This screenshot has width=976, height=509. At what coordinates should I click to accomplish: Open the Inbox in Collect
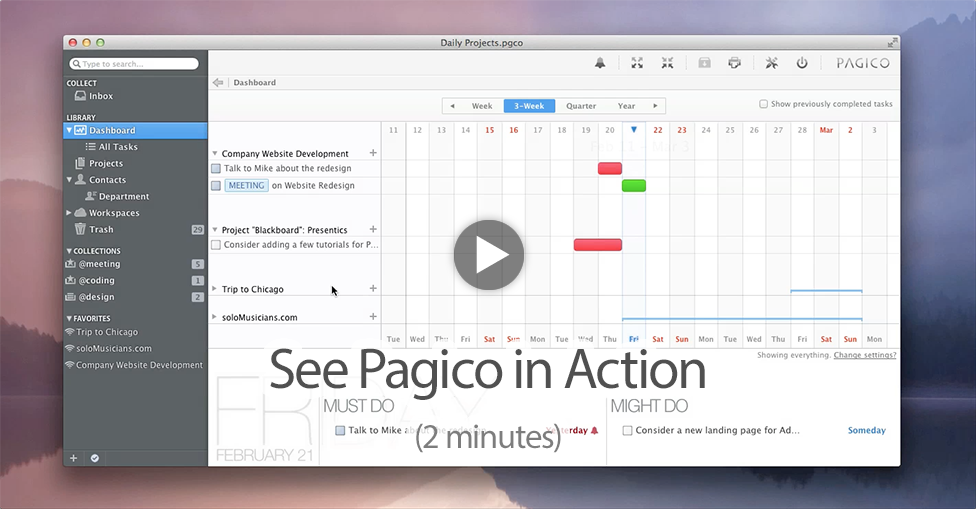(94, 96)
